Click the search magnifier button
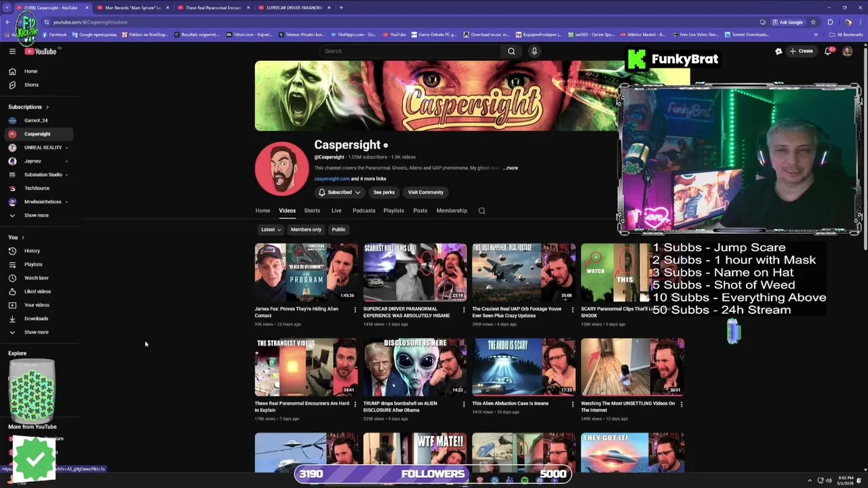Screen dimensions: 868x488 click(511, 51)
